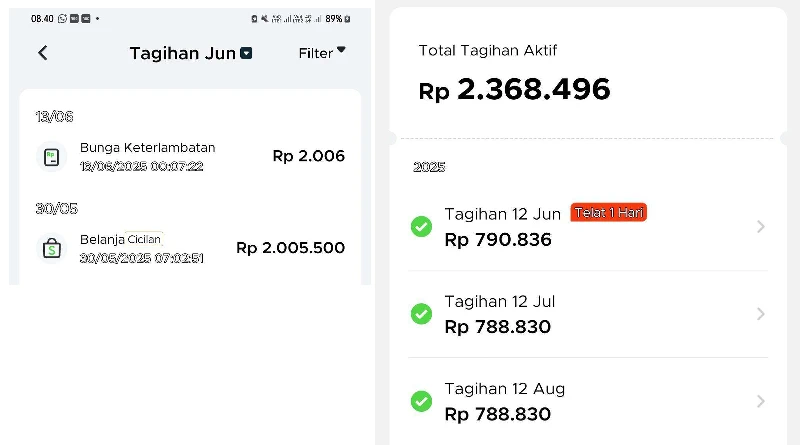Tap the Cicilan tag next to Belanja

click(144, 239)
